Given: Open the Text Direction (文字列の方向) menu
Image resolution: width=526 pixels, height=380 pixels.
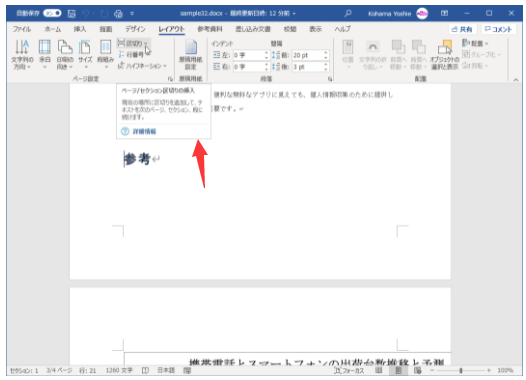Looking at the screenshot, I should tap(22, 54).
